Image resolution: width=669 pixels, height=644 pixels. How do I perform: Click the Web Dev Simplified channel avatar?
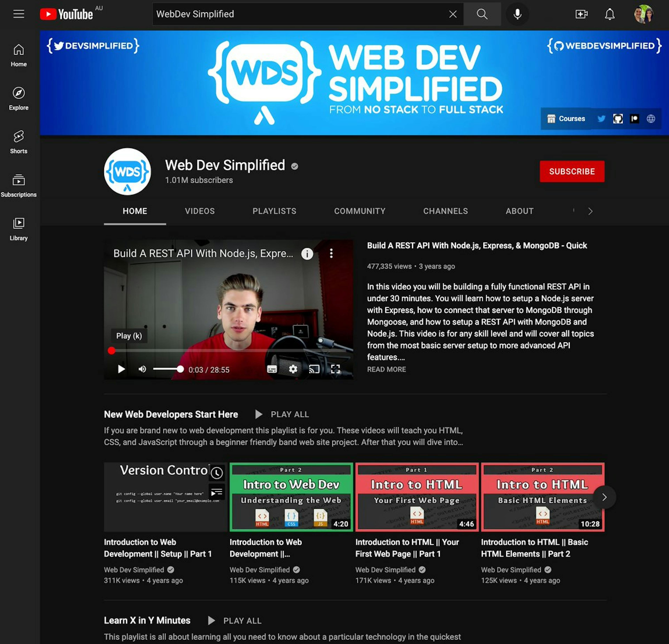coord(127,171)
